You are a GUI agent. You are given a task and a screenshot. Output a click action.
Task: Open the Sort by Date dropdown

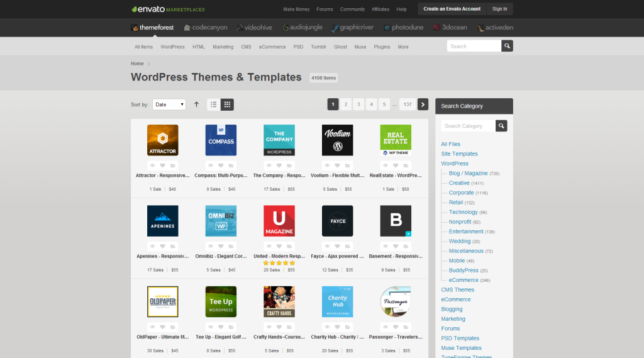click(x=169, y=104)
